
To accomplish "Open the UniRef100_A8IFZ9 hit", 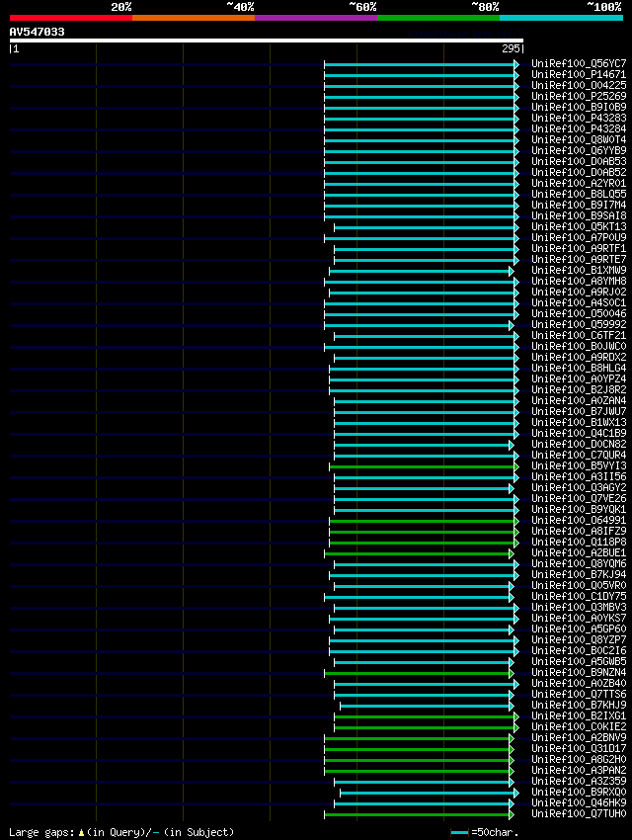I will pos(579,531).
